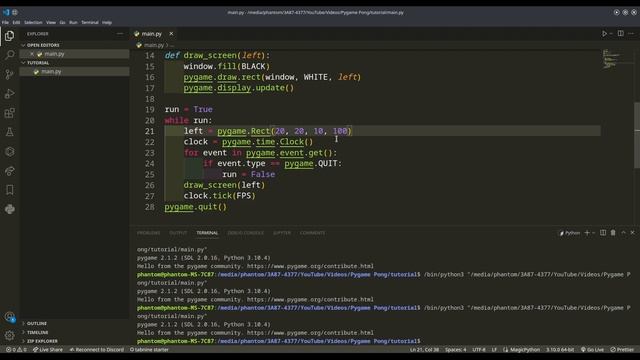This screenshot has width=640, height=360.
Task: Change encoding via UTF-8
Action: (479, 349)
